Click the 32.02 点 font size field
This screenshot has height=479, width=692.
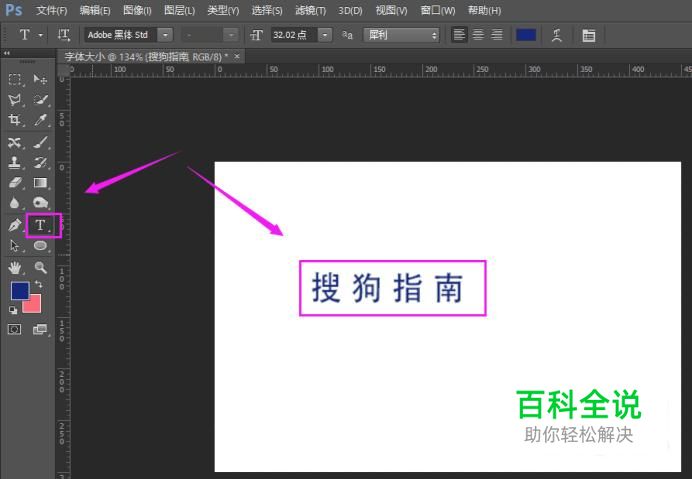tap(293, 35)
